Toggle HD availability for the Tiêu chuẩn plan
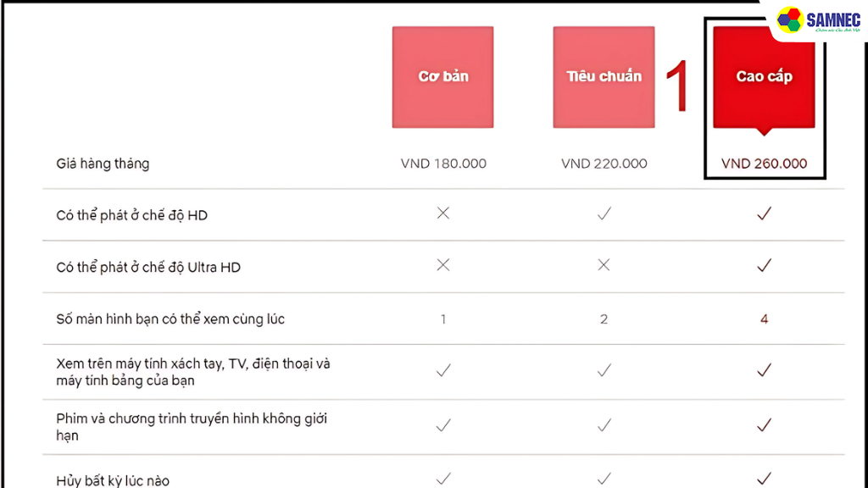 click(604, 214)
